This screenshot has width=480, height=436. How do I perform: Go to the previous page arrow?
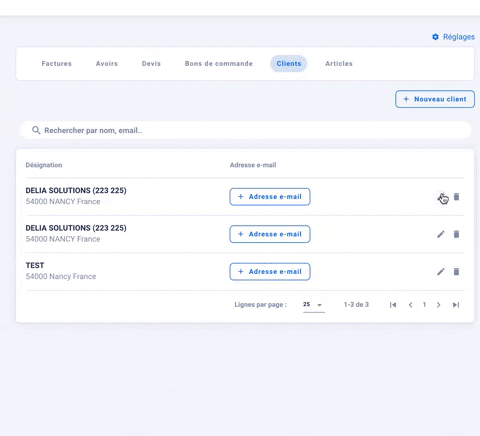(x=410, y=305)
